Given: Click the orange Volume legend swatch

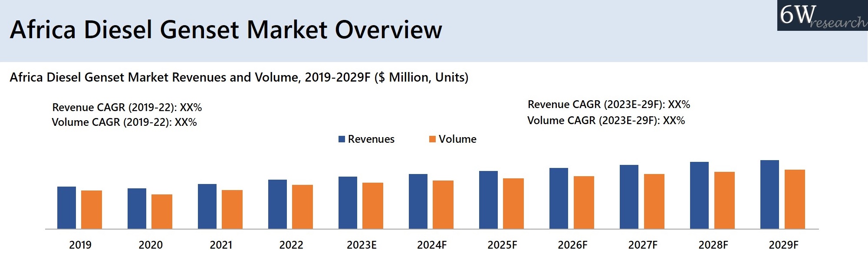Looking at the screenshot, I should [432, 139].
